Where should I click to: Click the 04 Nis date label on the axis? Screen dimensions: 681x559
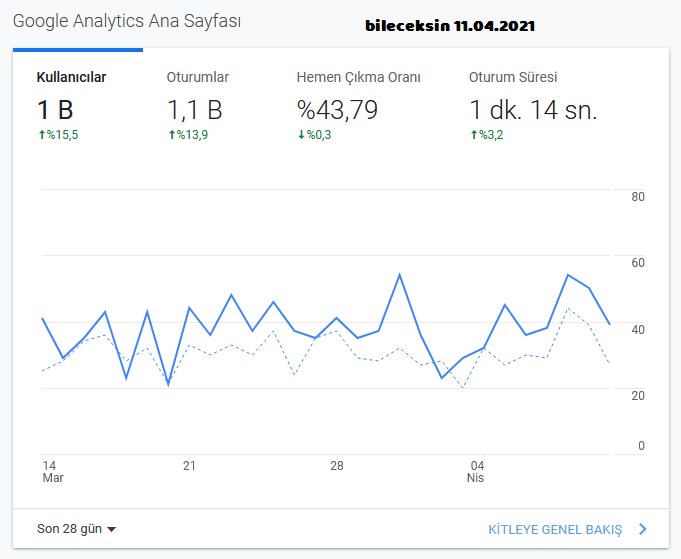tap(476, 472)
